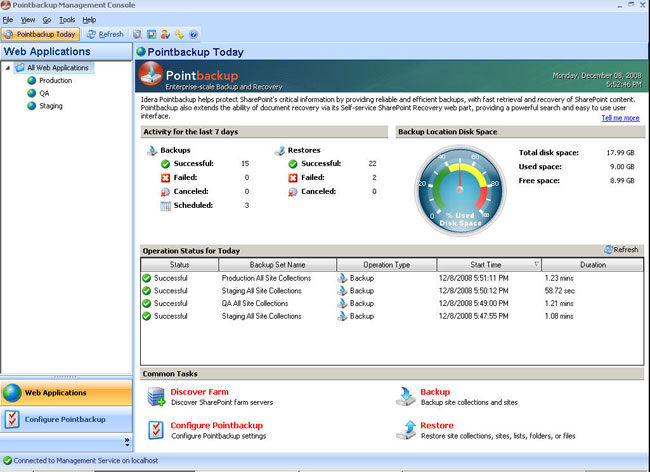Image resolution: width=650 pixels, height=472 pixels.
Task: Click the yellow key toolbar icon
Action: tap(179, 34)
